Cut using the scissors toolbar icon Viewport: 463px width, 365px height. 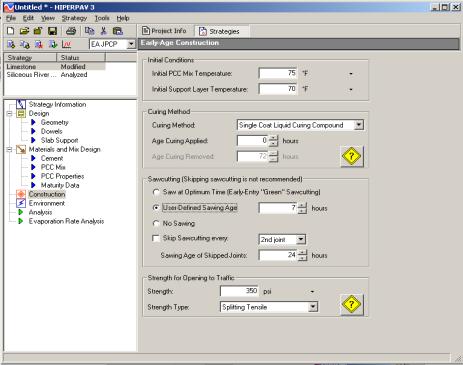[104, 31]
